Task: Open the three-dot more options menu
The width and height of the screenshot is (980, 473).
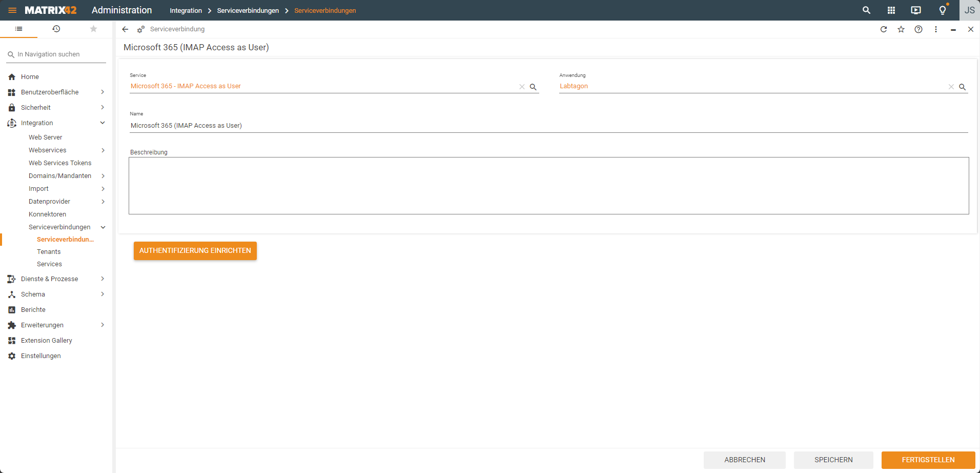Action: [x=936, y=29]
